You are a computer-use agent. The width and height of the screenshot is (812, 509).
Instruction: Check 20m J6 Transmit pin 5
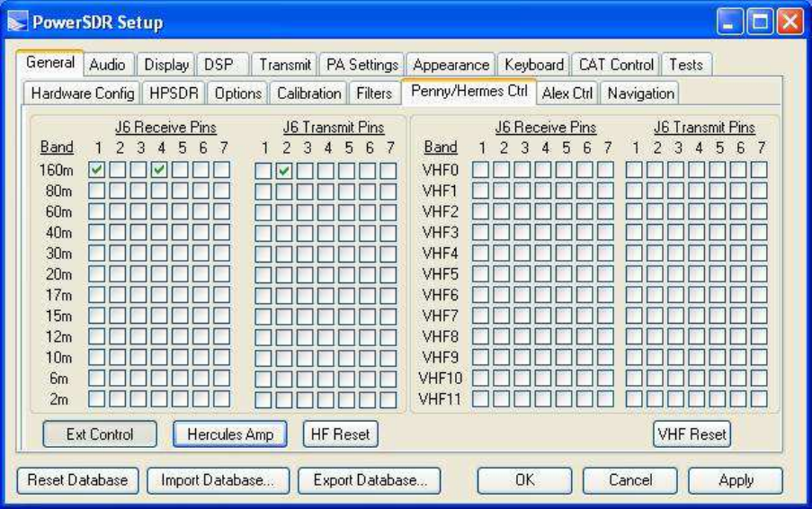click(x=346, y=274)
